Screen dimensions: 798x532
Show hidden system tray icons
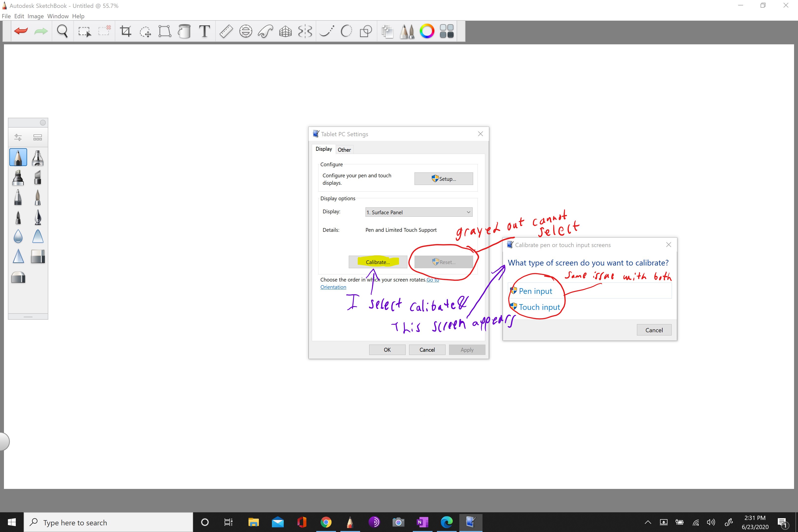pyautogui.click(x=648, y=522)
